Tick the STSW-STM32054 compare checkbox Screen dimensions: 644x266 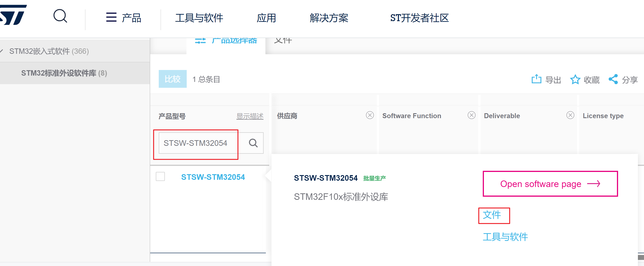pos(160,176)
